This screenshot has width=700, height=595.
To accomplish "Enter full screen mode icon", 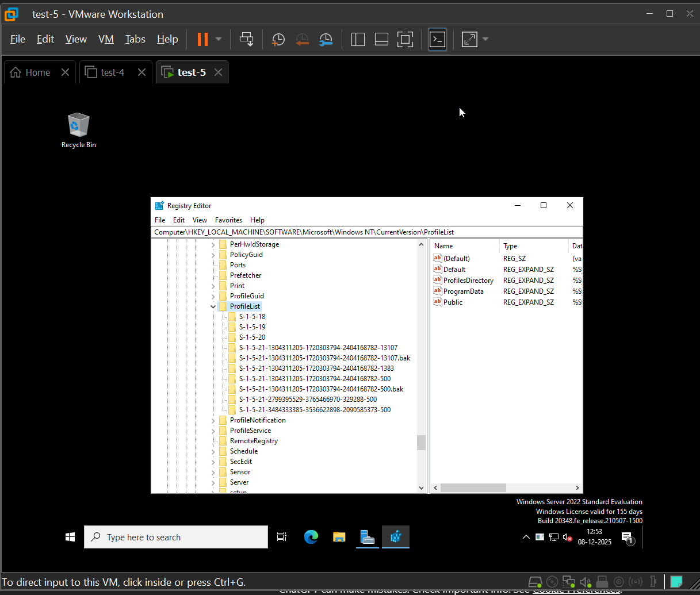I will coord(405,39).
